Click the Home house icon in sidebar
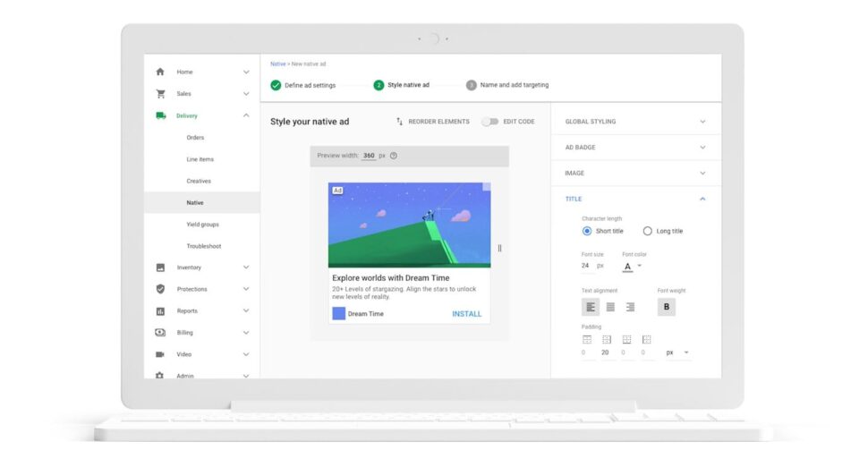Screen dimensions: 868x467 (x=160, y=72)
